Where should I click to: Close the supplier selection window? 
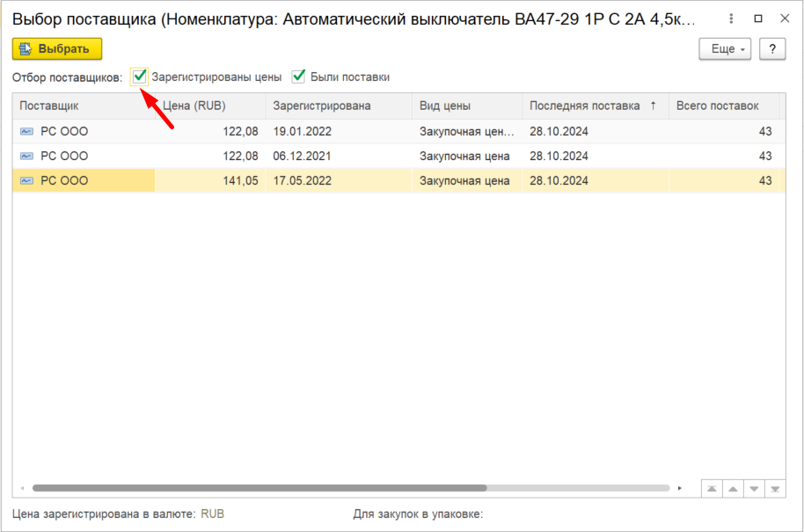point(785,19)
